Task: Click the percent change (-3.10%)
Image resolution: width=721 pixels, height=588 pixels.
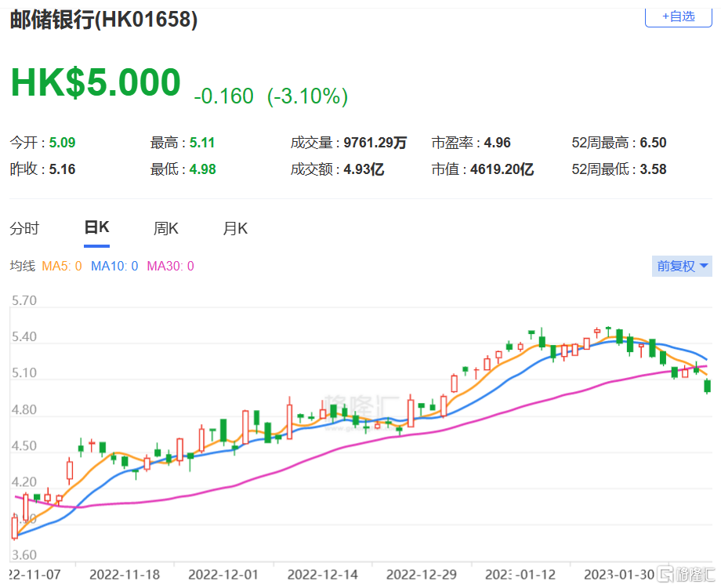Action: click(x=308, y=96)
